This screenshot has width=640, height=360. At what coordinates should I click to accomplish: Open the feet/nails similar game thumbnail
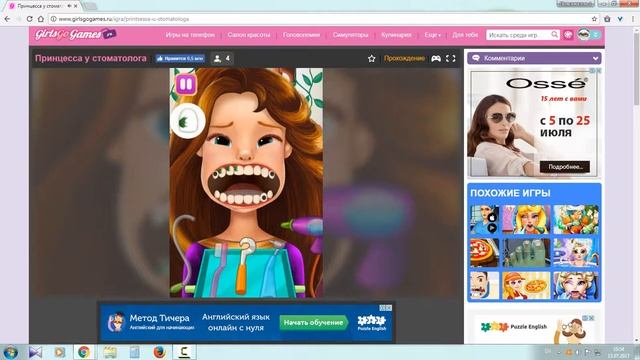point(526,253)
